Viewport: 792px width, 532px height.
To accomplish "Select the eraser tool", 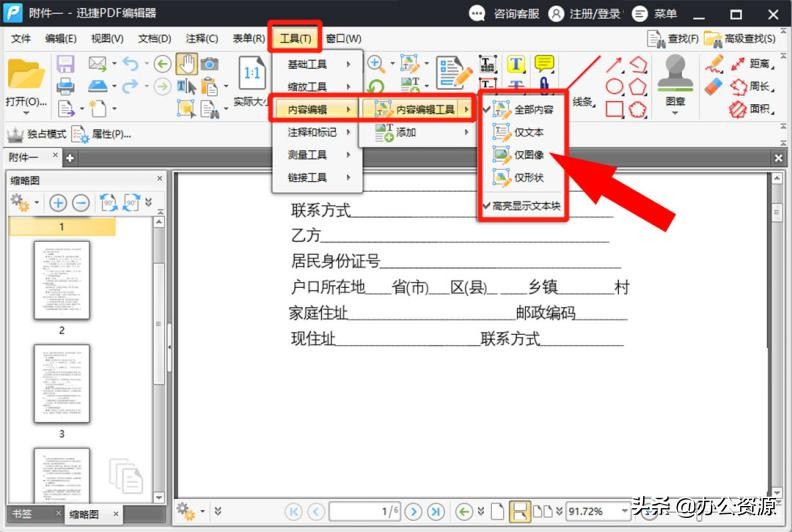I will (x=714, y=86).
